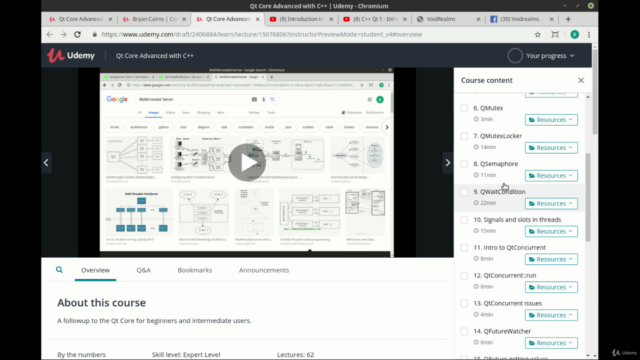Open the Bookmarks tab
This screenshot has width=640, height=360.
point(195,270)
